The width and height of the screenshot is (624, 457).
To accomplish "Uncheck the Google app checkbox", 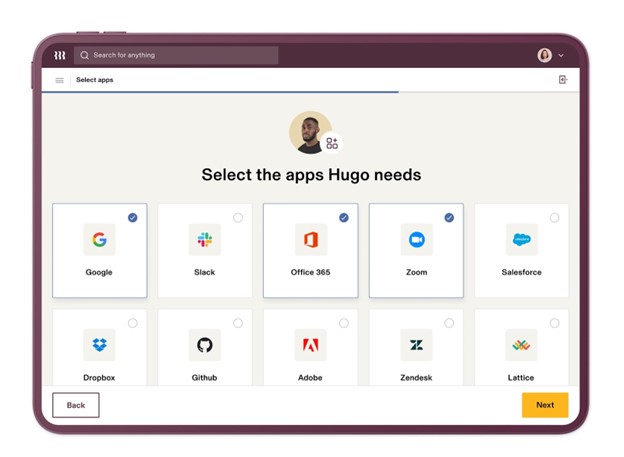I will [x=133, y=218].
